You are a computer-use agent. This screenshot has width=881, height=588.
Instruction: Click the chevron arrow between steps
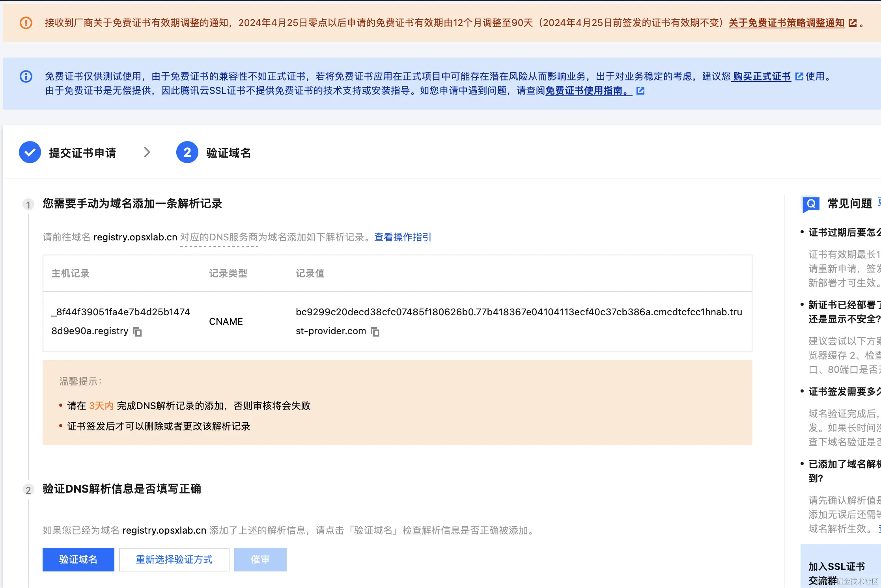point(147,152)
